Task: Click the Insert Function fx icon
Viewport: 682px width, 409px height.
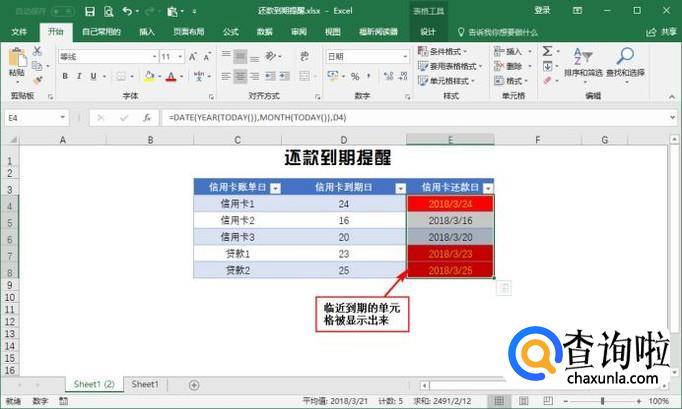Action: [x=147, y=118]
